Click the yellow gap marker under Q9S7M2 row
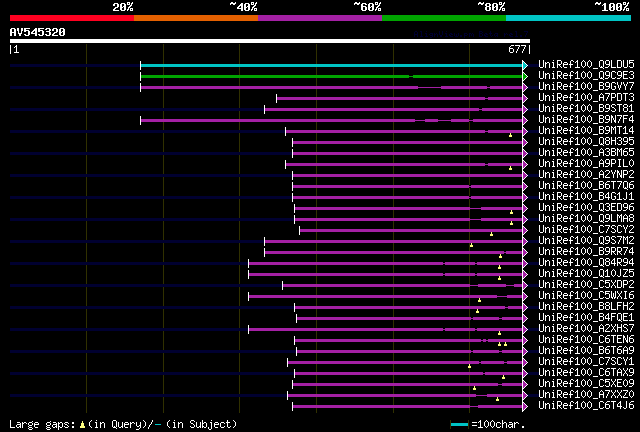Image resolution: width=640 pixels, height=432 pixels. [471, 245]
